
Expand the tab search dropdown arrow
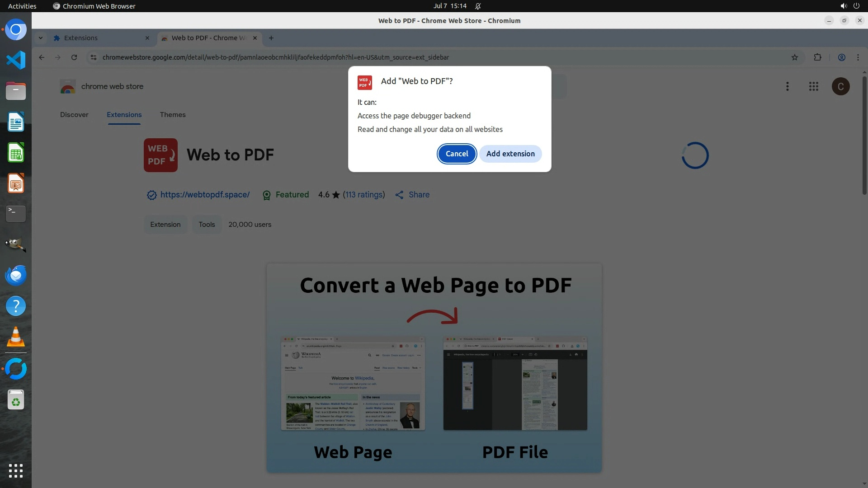click(41, 38)
